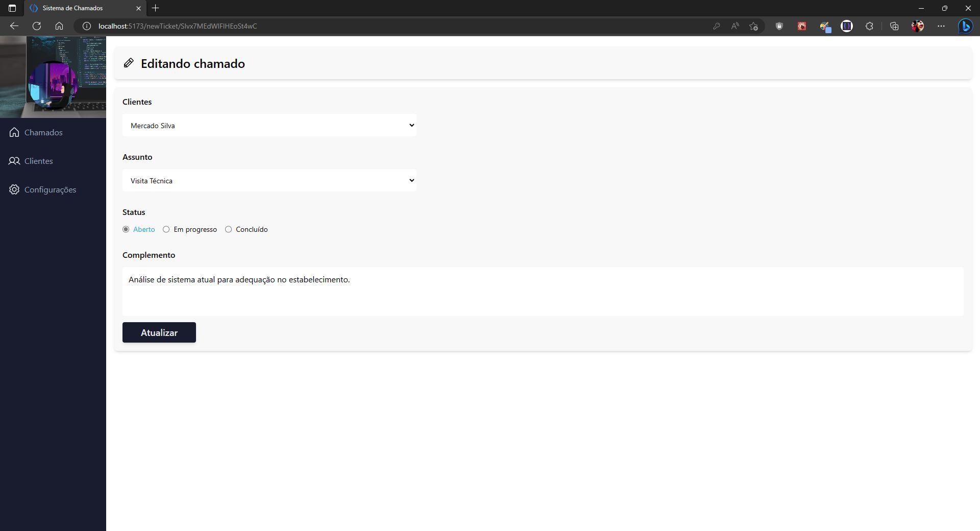Keep status on Aberto radio button
The image size is (980, 531).
pyautogui.click(x=125, y=229)
